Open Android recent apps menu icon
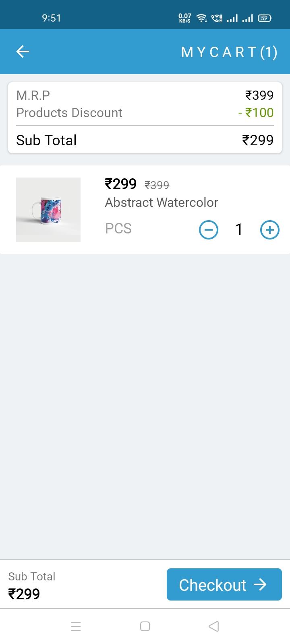The width and height of the screenshot is (290, 644). tap(76, 626)
